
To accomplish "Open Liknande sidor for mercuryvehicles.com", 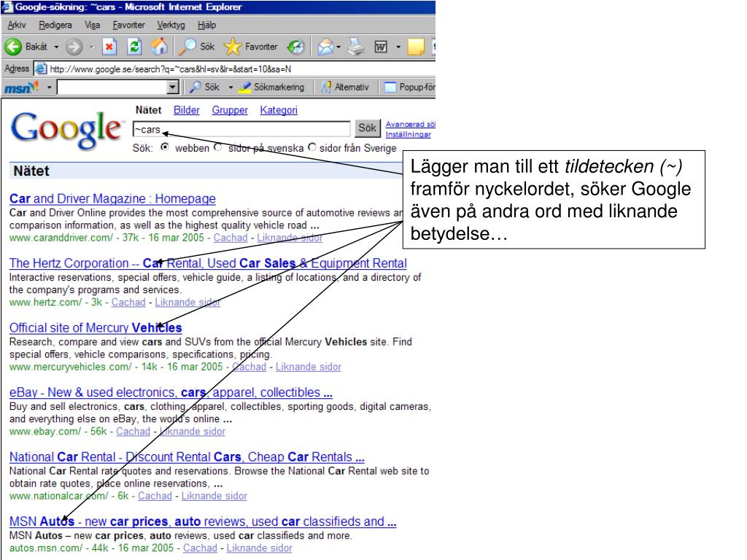I will (x=309, y=367).
